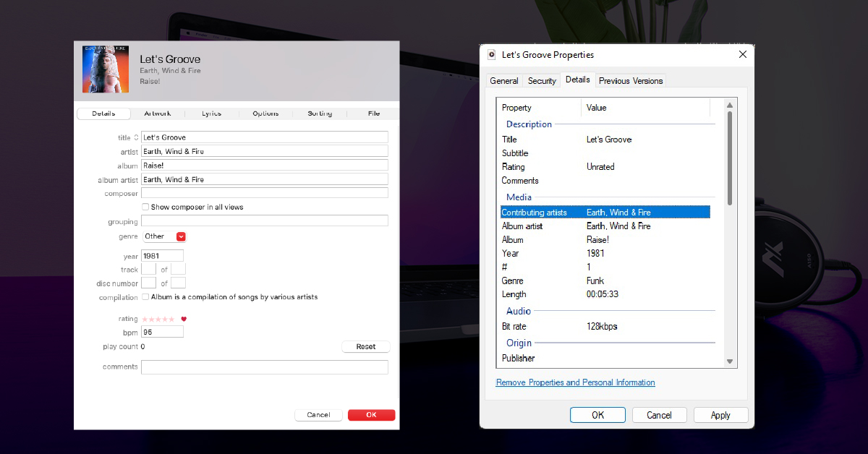868x454 pixels.
Task: Set the star rating for the song
Action: (x=158, y=319)
